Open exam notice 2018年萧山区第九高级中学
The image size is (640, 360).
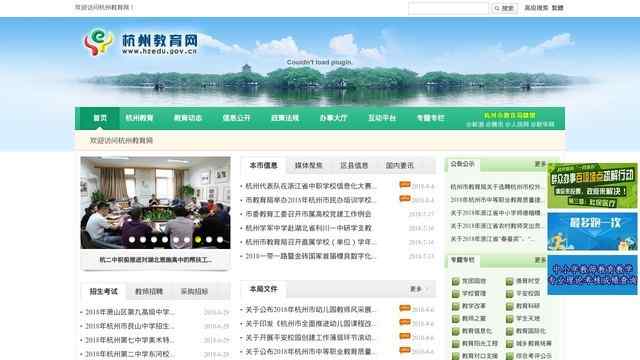click(130, 312)
